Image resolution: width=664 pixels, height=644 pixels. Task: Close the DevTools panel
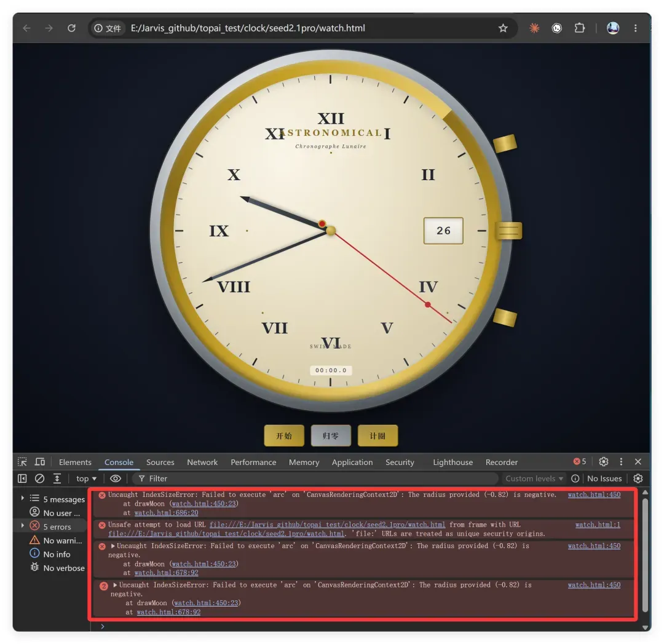click(x=638, y=461)
